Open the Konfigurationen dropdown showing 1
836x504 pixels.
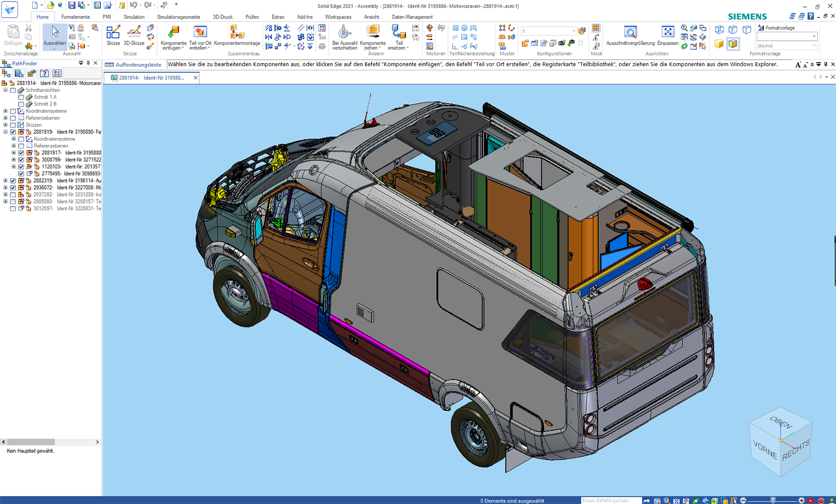click(549, 31)
